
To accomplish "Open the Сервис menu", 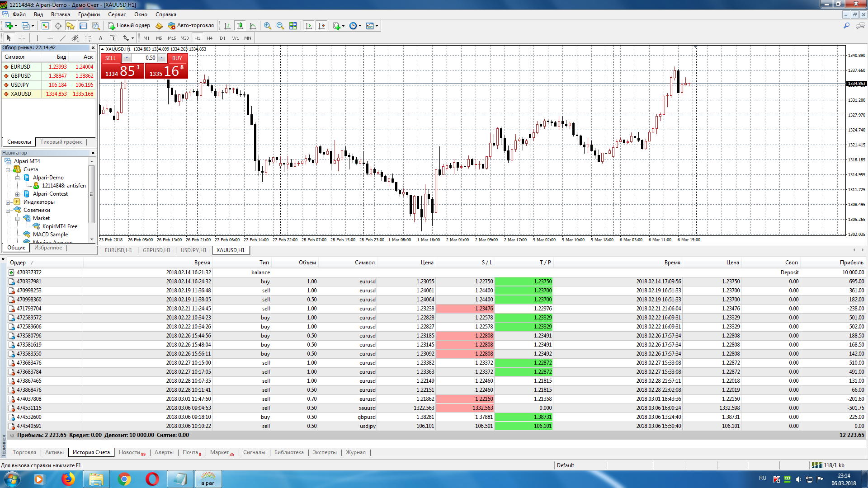I will point(117,14).
